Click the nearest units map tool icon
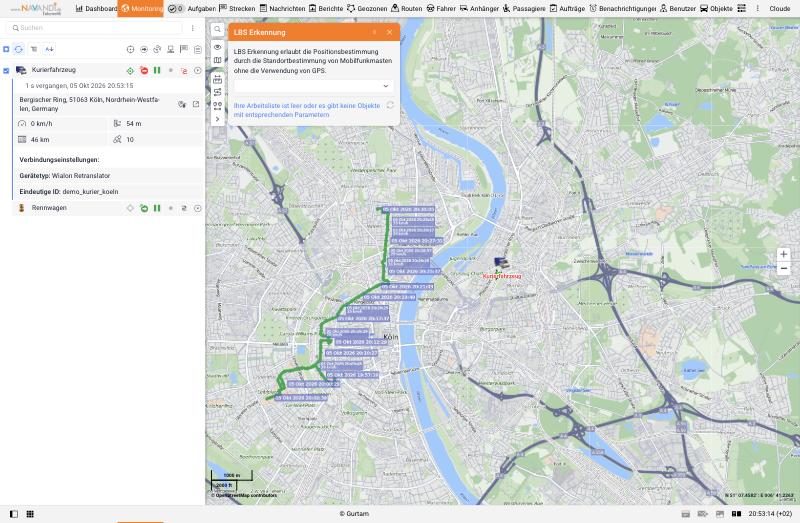Image resolution: width=800 pixels, height=523 pixels. point(217,106)
